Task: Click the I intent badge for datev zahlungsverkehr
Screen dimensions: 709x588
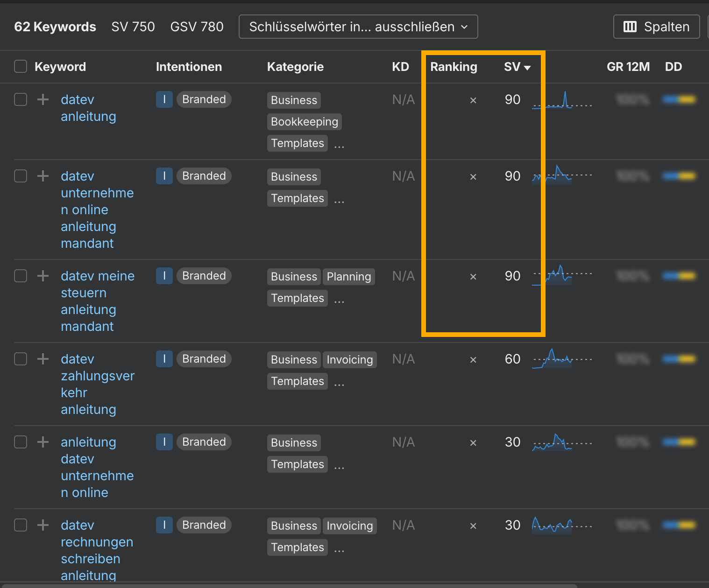Action: (x=164, y=359)
